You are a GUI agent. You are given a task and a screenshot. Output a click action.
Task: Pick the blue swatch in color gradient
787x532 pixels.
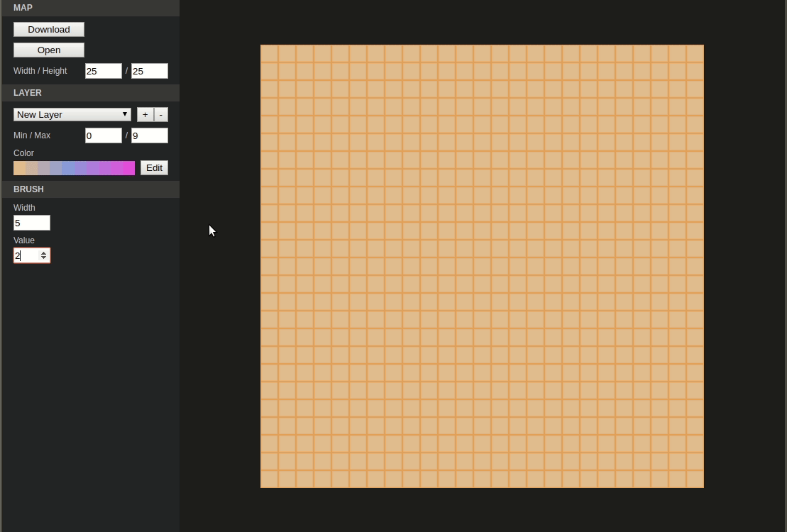pos(68,168)
